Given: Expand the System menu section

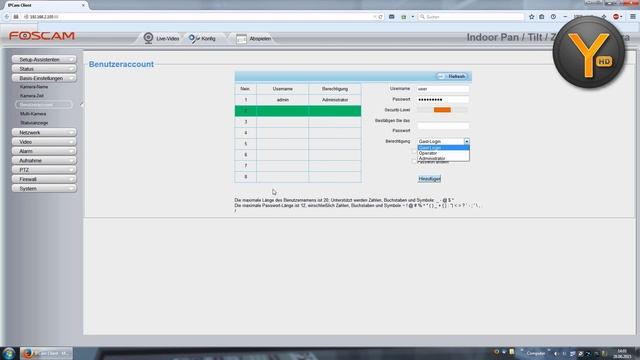Looking at the screenshot, I should tap(44, 189).
